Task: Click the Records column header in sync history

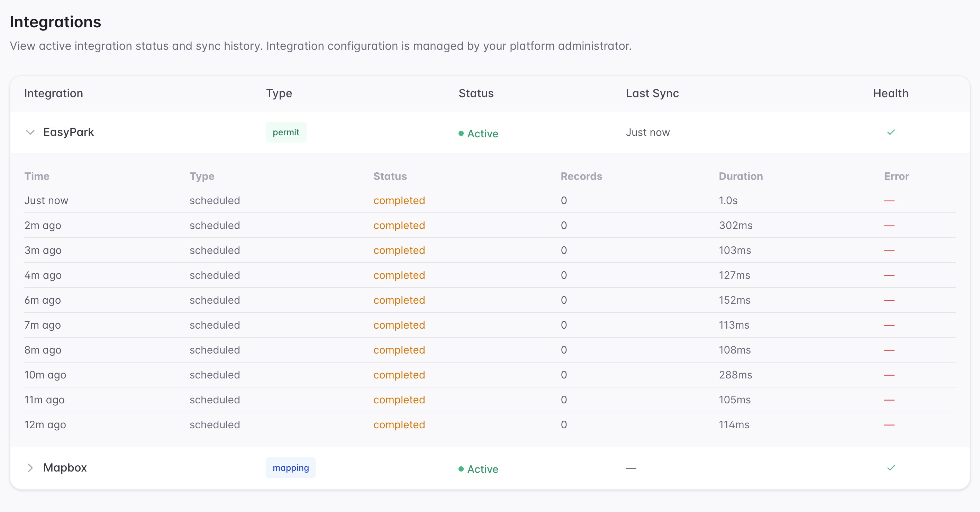Action: coord(581,176)
